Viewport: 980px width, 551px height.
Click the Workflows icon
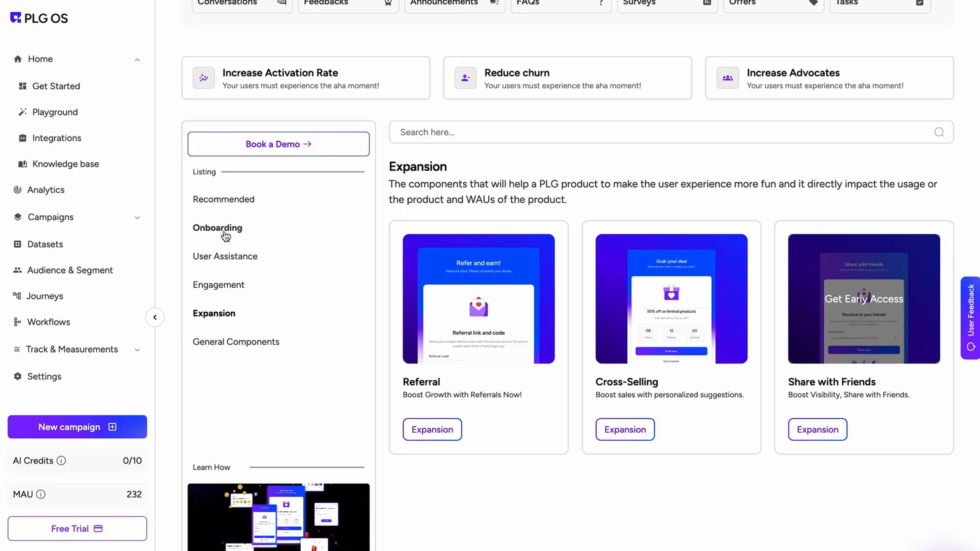tap(17, 322)
